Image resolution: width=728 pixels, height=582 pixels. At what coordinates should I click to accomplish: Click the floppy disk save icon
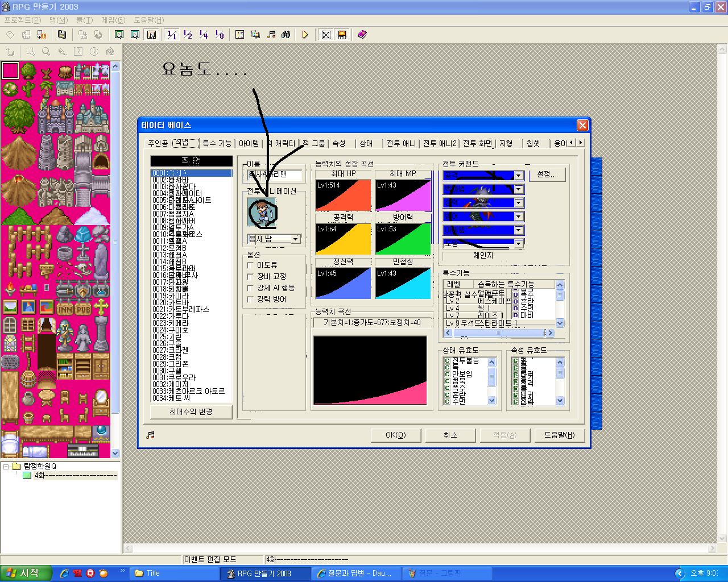click(x=62, y=35)
